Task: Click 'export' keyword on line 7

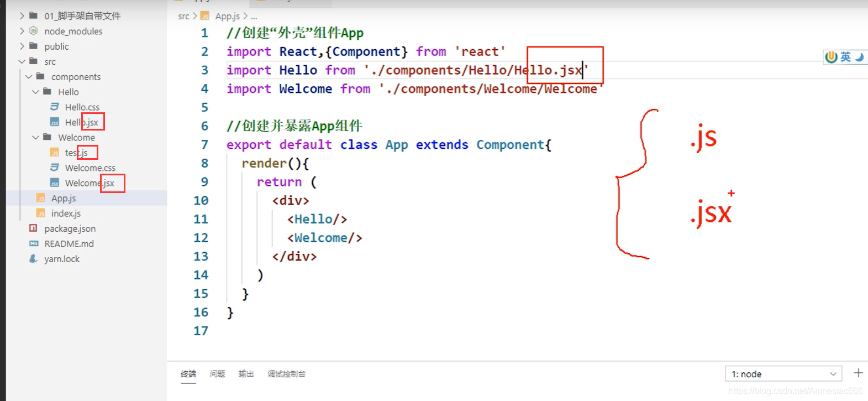Action: coord(249,145)
